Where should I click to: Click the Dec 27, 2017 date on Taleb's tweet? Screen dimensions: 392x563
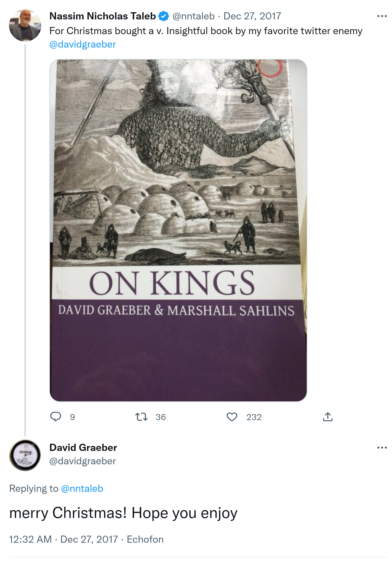[x=252, y=16]
